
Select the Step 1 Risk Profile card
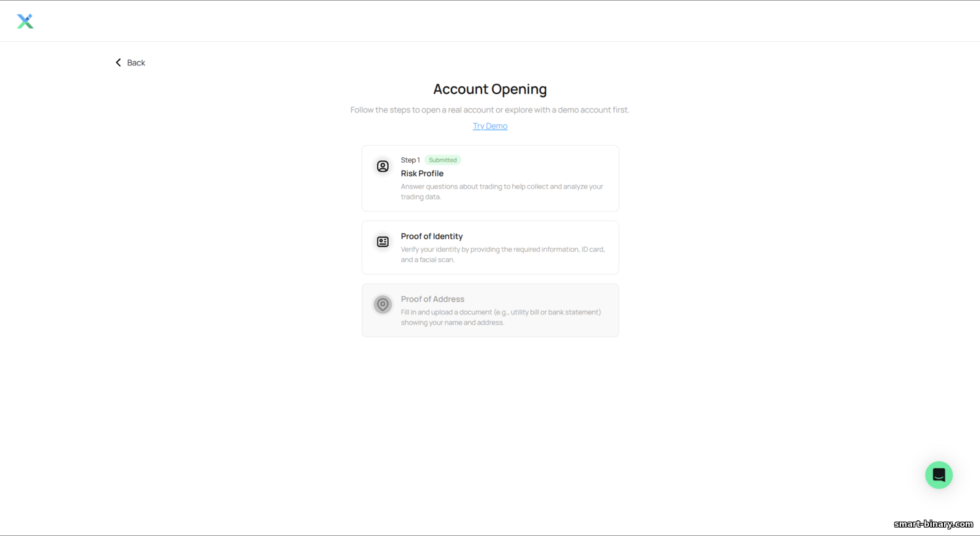coord(490,178)
